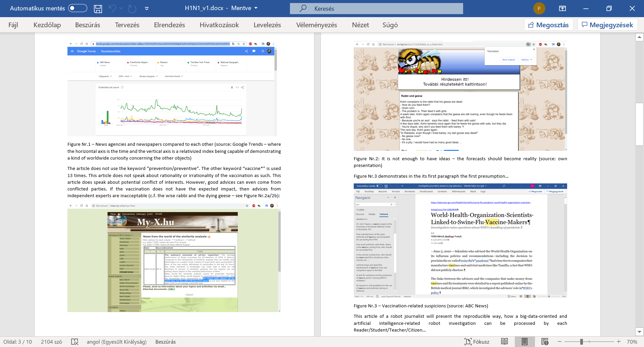The image size is (644, 347).
Task: Enable Fókusz focus mode
Action: tap(477, 342)
